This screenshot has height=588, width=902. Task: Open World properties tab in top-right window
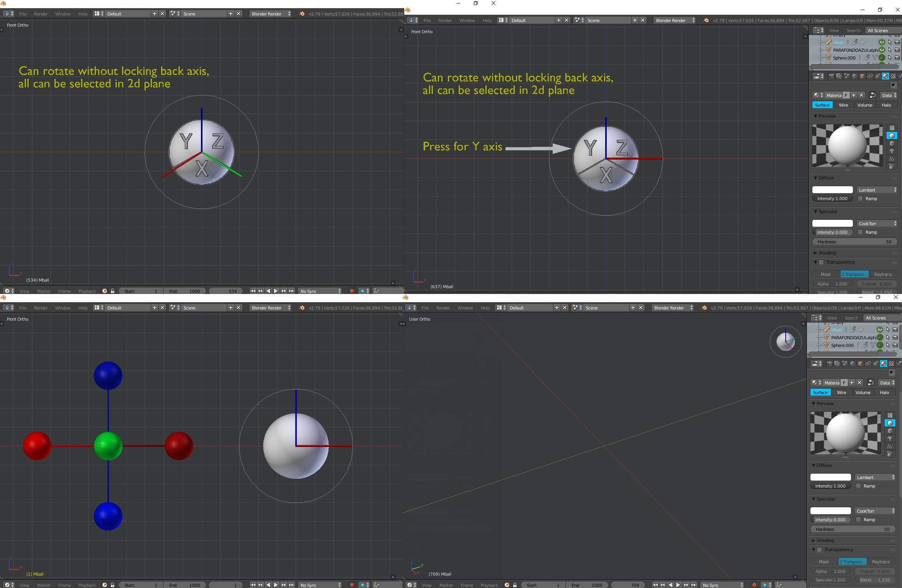[x=854, y=76]
